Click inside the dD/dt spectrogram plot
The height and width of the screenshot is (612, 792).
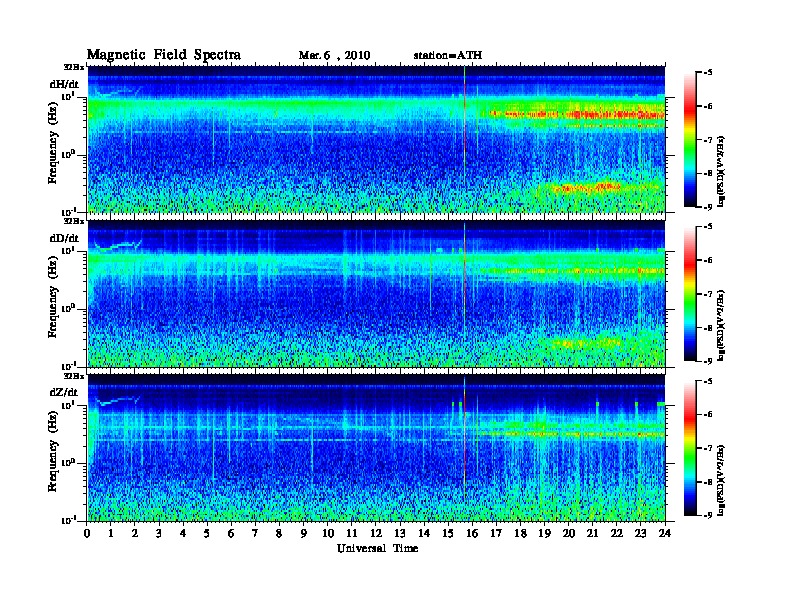coord(376,294)
